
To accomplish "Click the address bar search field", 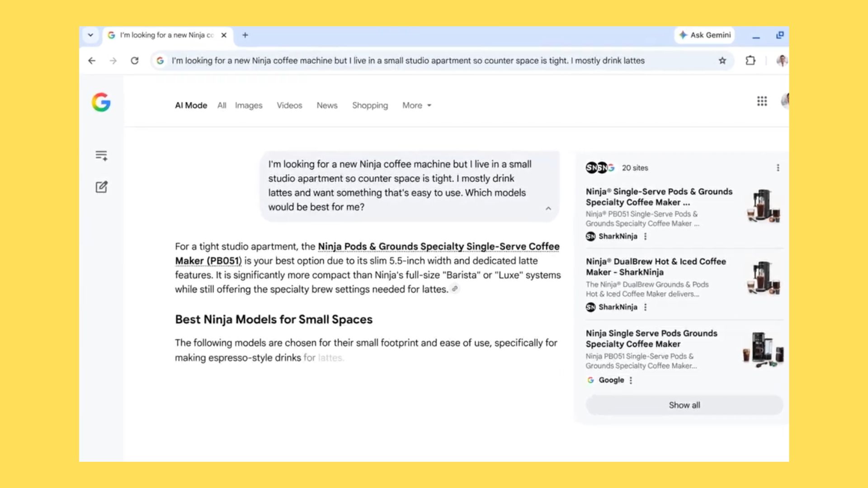I will (x=407, y=61).
